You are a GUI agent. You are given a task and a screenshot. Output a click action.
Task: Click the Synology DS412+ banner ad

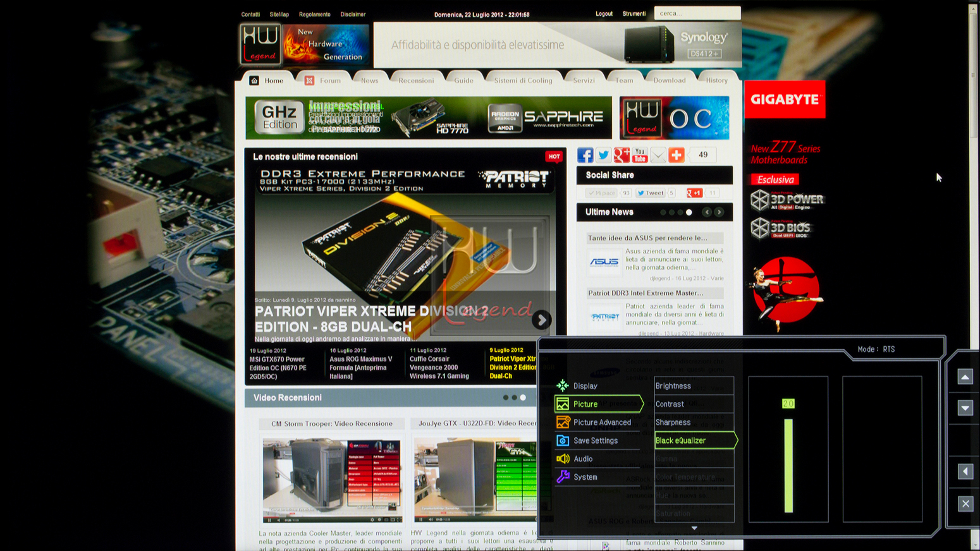pos(557,45)
